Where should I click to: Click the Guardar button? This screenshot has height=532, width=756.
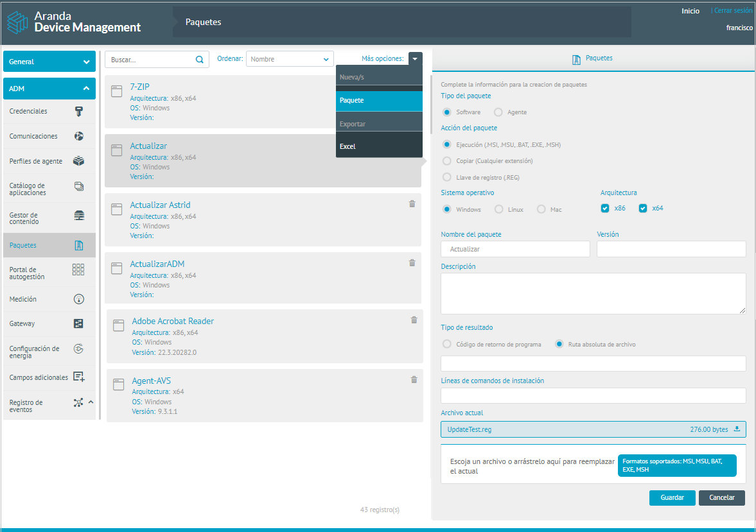coord(672,498)
